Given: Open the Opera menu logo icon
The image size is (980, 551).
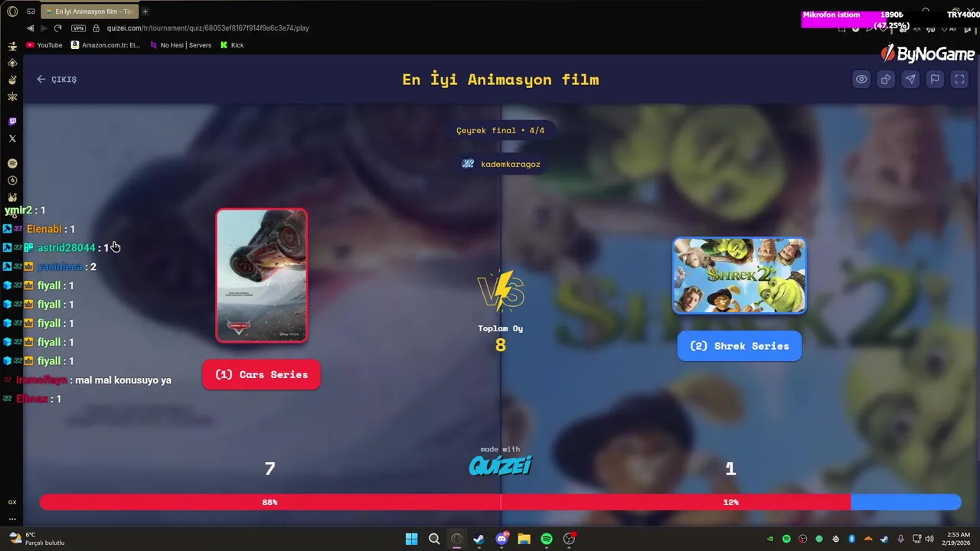Looking at the screenshot, I should tap(12, 11).
